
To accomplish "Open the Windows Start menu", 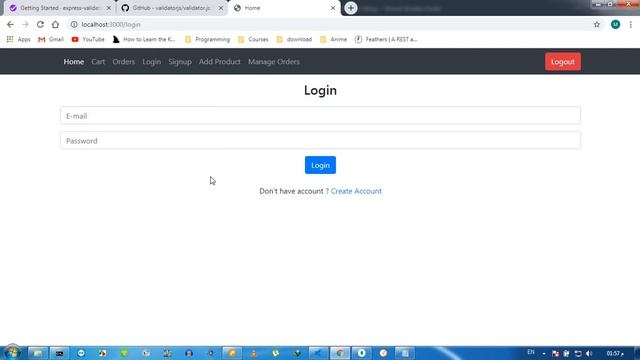I will (12, 353).
